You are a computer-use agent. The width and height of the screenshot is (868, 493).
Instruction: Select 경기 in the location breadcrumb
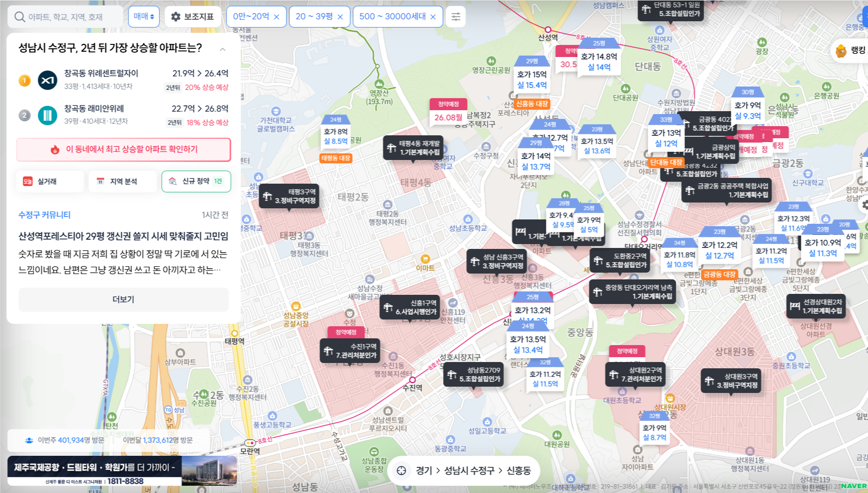424,471
